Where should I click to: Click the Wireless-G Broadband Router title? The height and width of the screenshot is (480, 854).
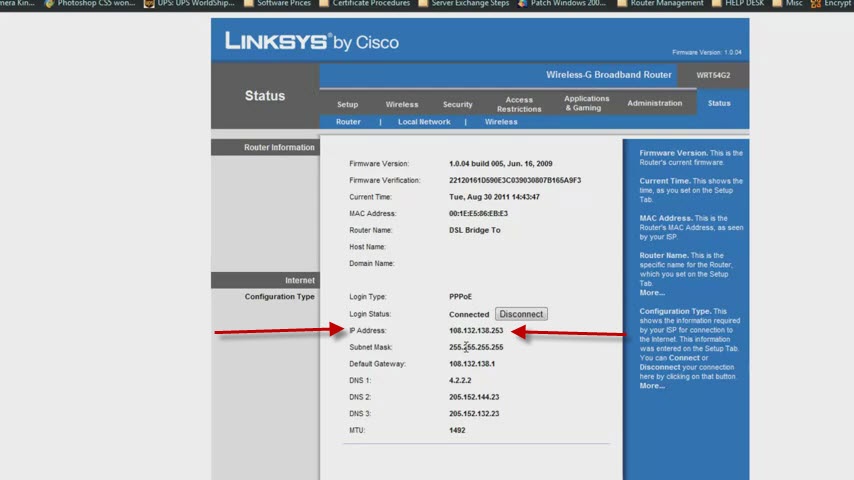[x=608, y=75]
